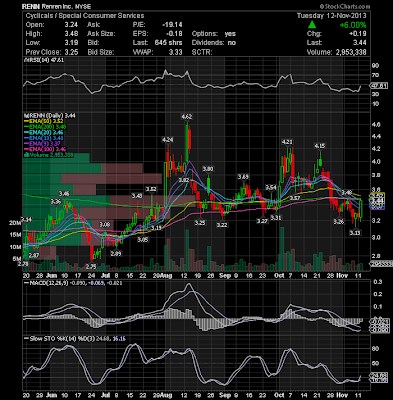393x400 pixels.
Task: Click the 3.54 price label
Action: 271,187
